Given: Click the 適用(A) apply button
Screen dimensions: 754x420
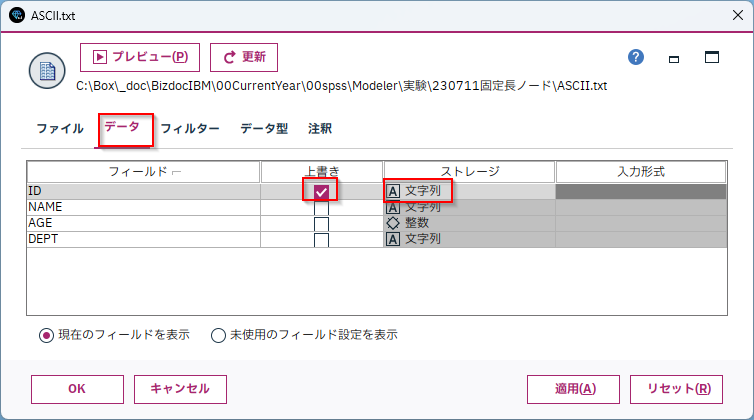Looking at the screenshot, I should point(573,389).
